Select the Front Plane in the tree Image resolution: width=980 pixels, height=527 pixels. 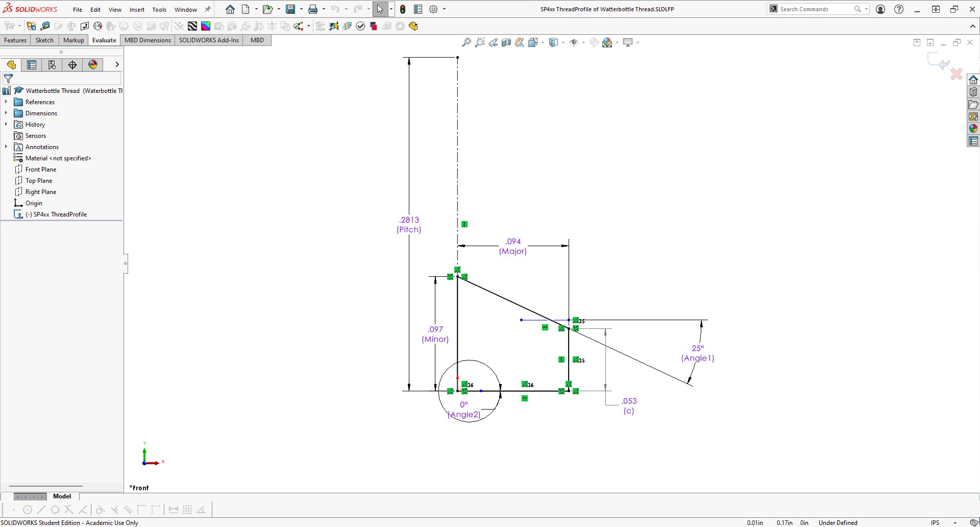point(41,170)
